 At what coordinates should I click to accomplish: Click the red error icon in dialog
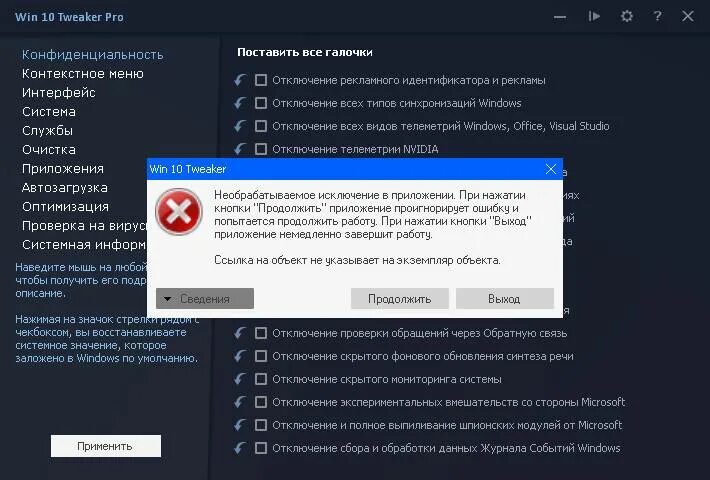[x=179, y=211]
